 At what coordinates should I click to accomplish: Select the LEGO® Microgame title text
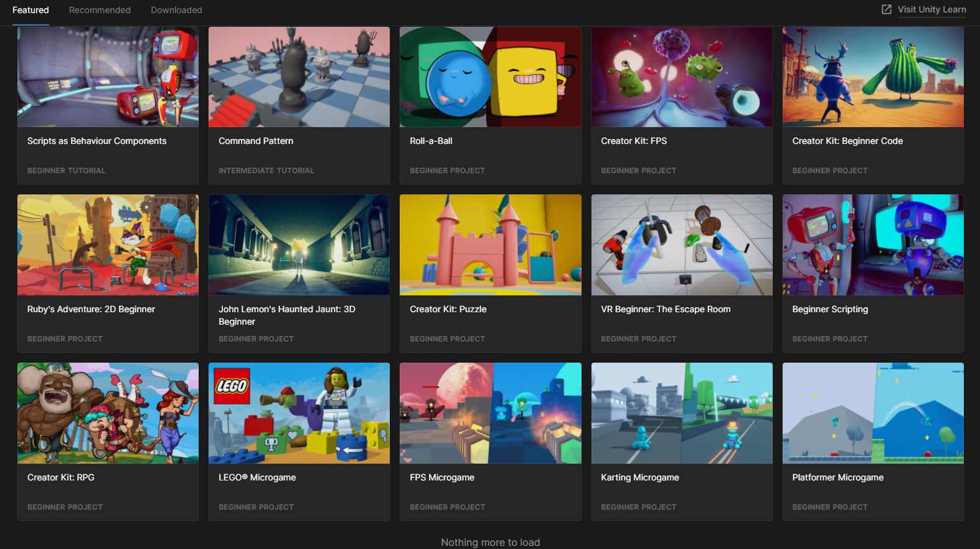257,477
